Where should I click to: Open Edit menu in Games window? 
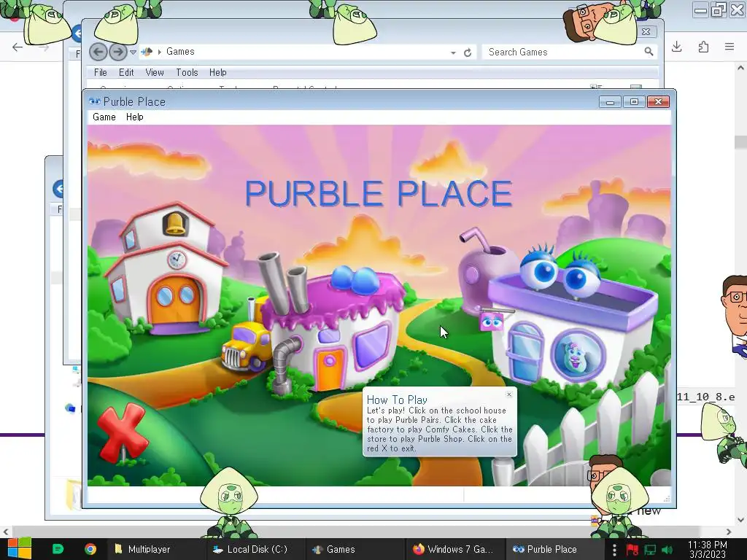(126, 72)
